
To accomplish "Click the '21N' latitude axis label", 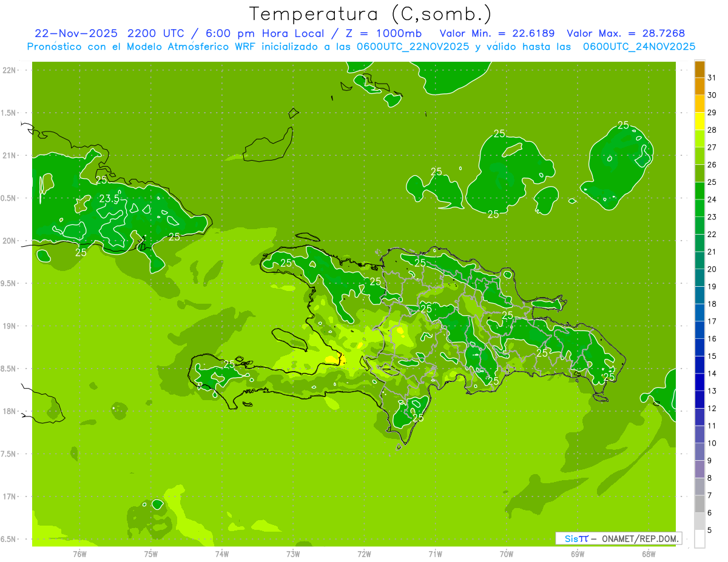I will pos(8,155).
